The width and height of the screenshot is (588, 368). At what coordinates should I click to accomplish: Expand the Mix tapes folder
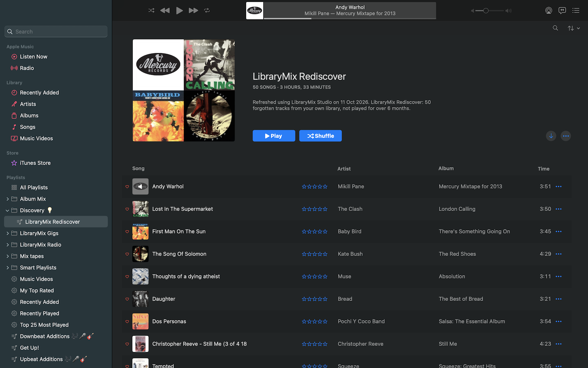tap(7, 256)
